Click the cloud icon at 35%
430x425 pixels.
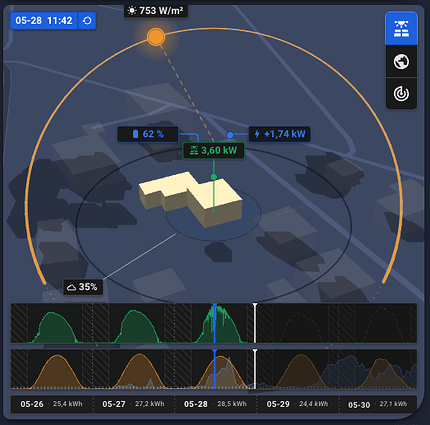71,287
